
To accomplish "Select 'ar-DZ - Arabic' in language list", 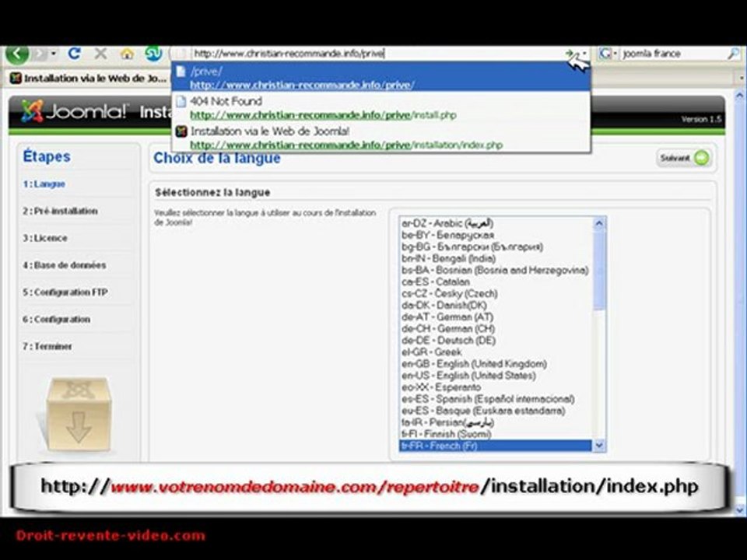I will click(x=496, y=223).
